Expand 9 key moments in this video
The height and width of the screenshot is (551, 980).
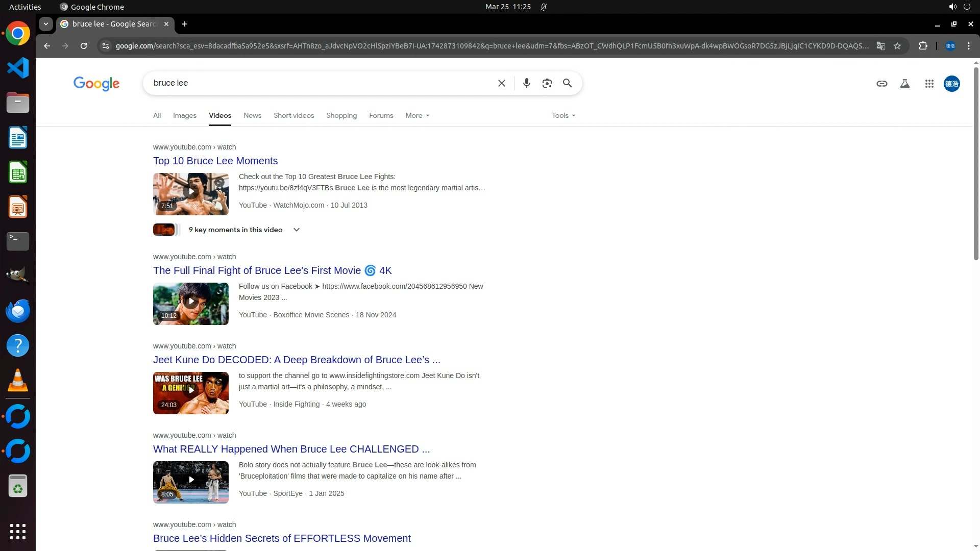[x=296, y=230]
